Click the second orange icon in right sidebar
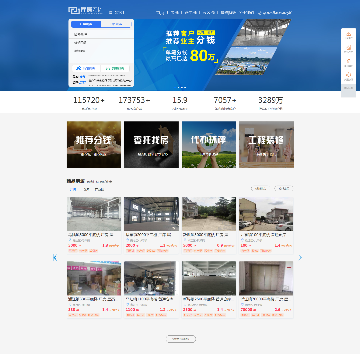Viewport: 360px width, 360px height. point(348,49)
